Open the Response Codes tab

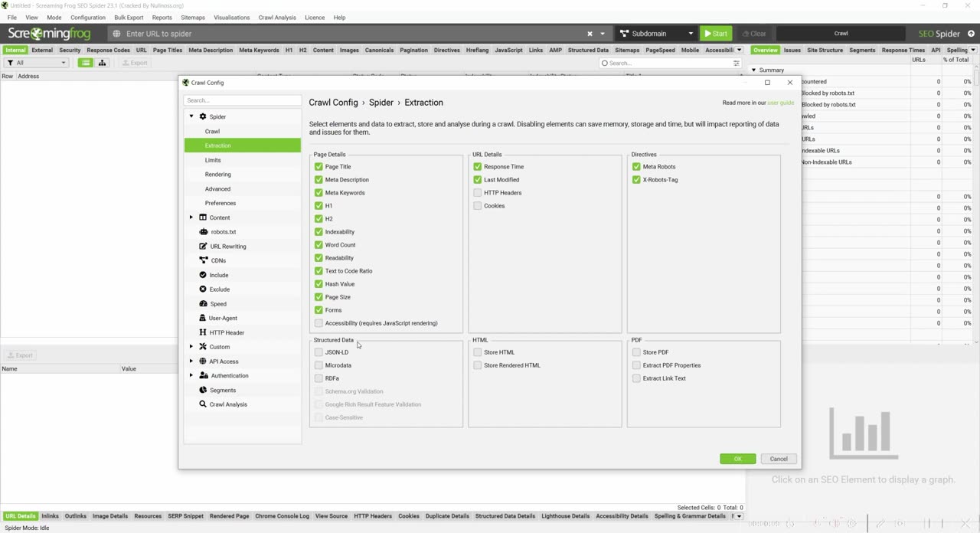pyautogui.click(x=108, y=50)
